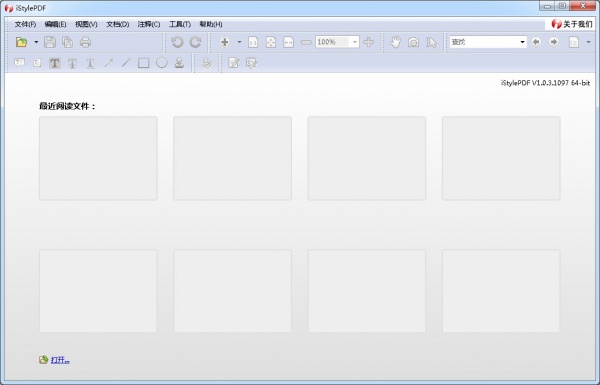
Task: Expand the dropdown arrow beside the bold plus tool
Action: point(240,42)
